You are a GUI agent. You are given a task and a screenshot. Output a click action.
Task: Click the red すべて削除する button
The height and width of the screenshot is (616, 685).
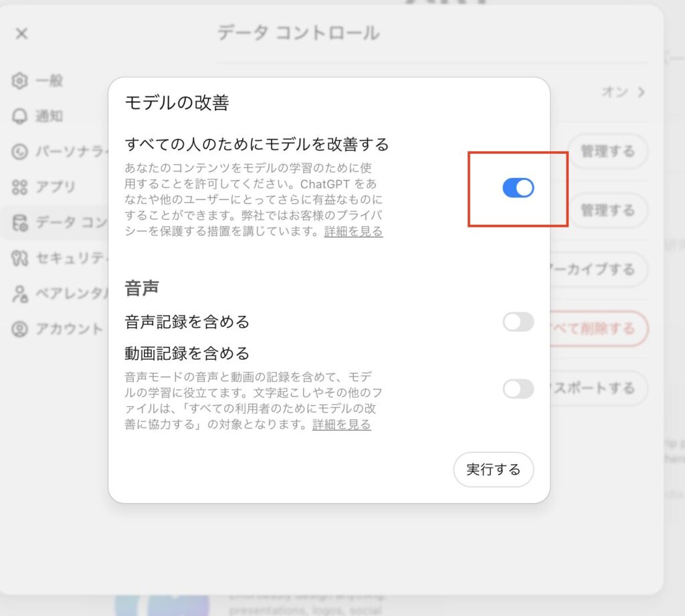[599, 328]
